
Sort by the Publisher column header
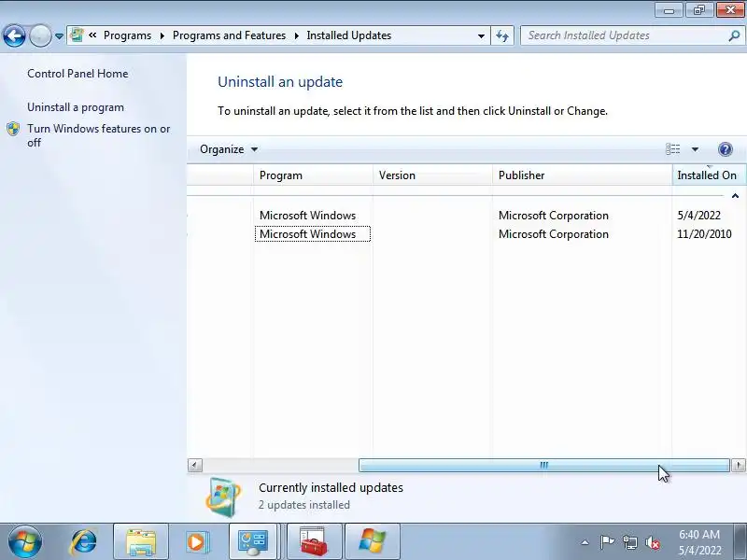(582, 175)
